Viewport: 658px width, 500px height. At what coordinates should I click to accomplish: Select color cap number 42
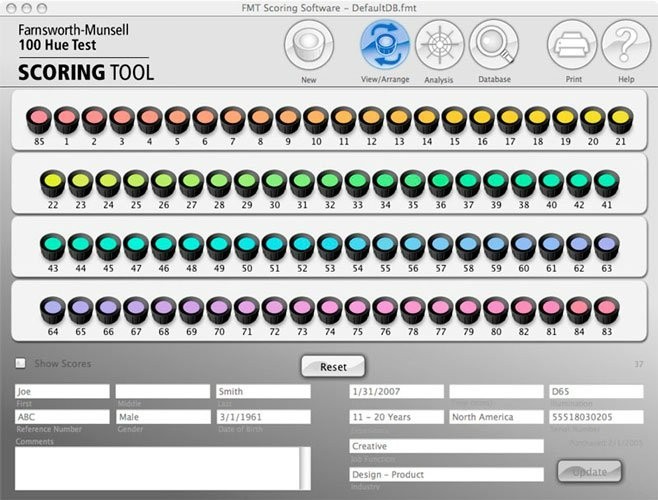[579, 183]
